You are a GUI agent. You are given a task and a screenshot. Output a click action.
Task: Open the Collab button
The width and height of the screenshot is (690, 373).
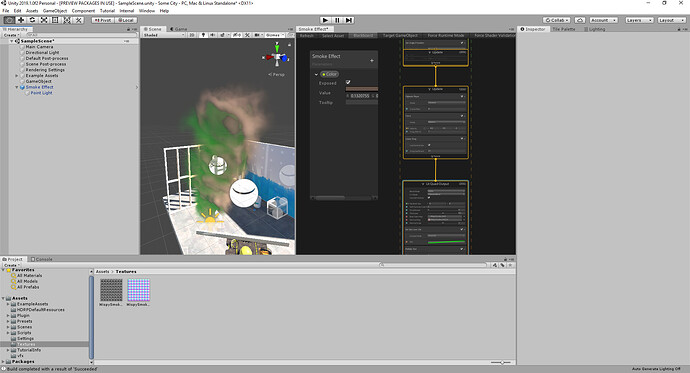[557, 20]
